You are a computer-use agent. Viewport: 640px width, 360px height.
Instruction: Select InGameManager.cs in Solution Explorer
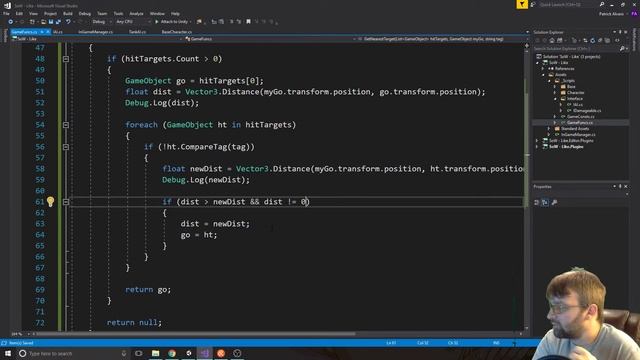pos(578,135)
